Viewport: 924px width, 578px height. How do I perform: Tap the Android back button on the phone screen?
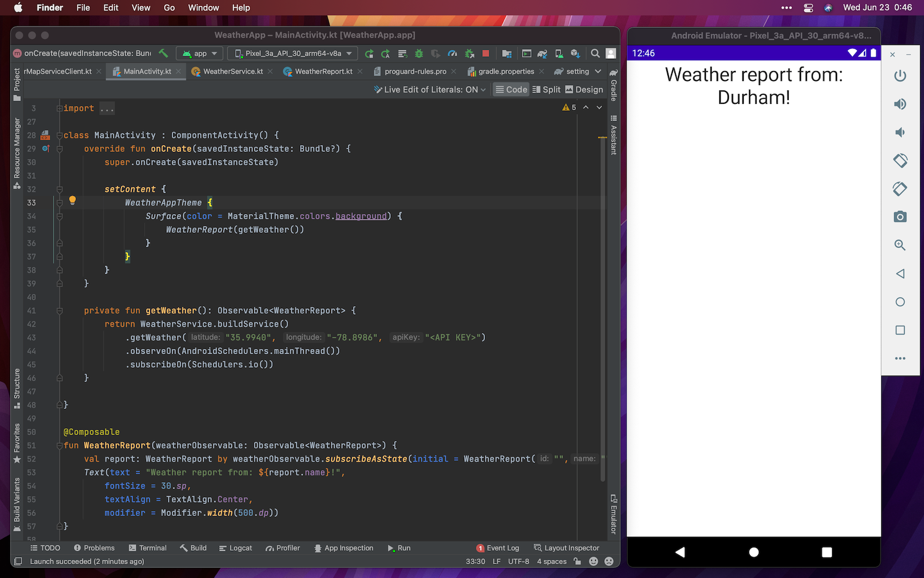(x=680, y=552)
